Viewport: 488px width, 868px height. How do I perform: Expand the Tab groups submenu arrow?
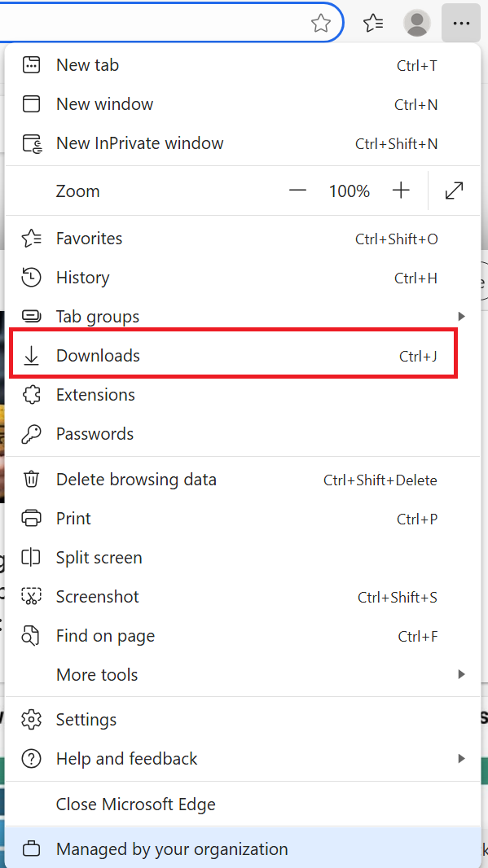click(x=461, y=317)
